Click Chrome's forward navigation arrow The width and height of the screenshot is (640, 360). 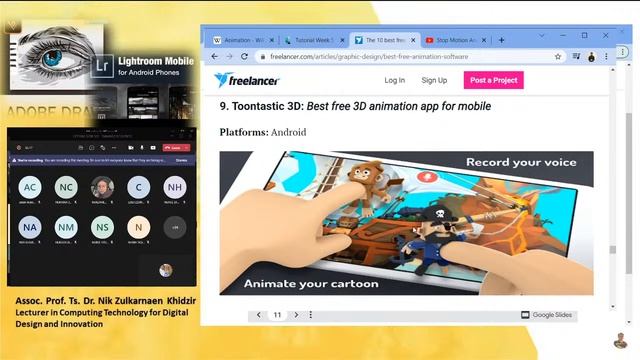(x=229, y=57)
